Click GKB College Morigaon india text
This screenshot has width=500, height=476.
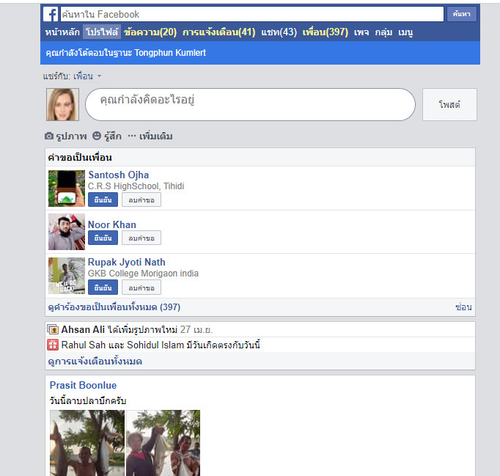pos(143,273)
